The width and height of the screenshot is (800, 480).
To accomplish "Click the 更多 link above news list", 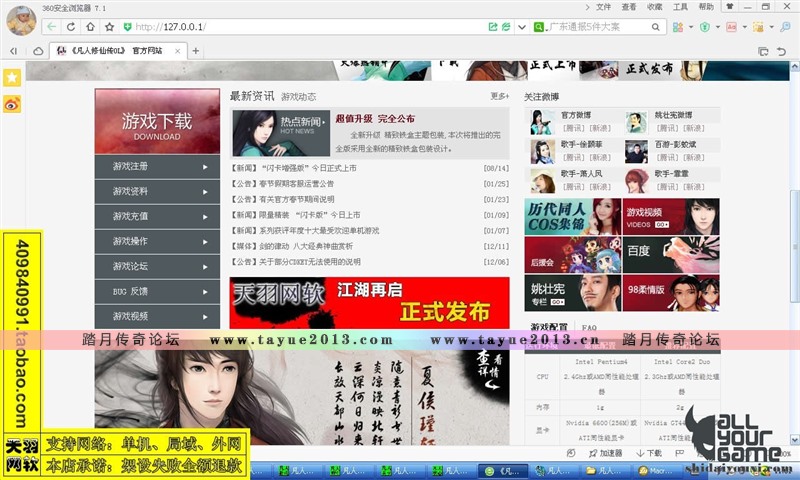I will point(499,97).
